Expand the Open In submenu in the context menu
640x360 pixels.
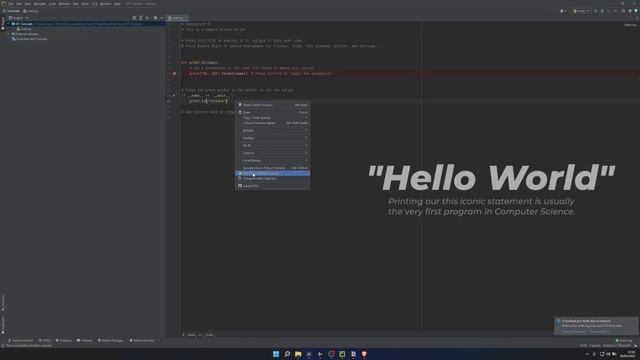tap(272, 153)
